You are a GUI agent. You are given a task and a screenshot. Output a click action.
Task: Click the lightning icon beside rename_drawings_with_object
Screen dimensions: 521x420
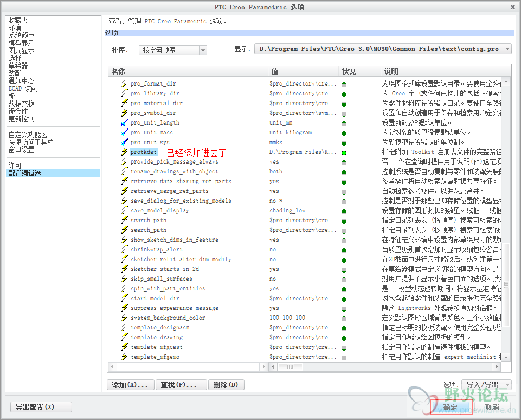[125, 171]
